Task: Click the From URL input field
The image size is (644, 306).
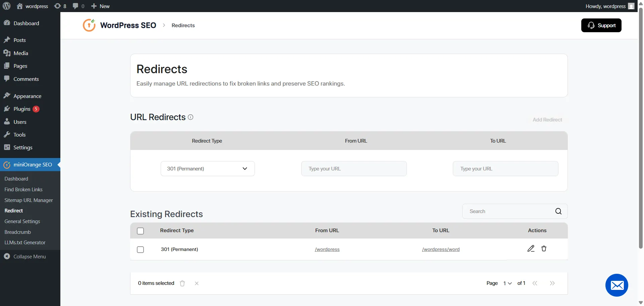Action: pyautogui.click(x=354, y=168)
